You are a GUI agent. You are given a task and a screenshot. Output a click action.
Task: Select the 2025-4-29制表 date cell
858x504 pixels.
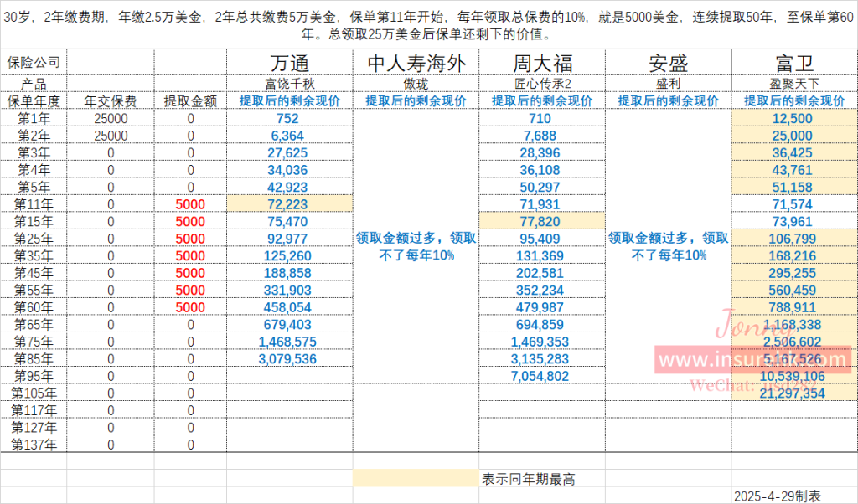click(x=777, y=496)
